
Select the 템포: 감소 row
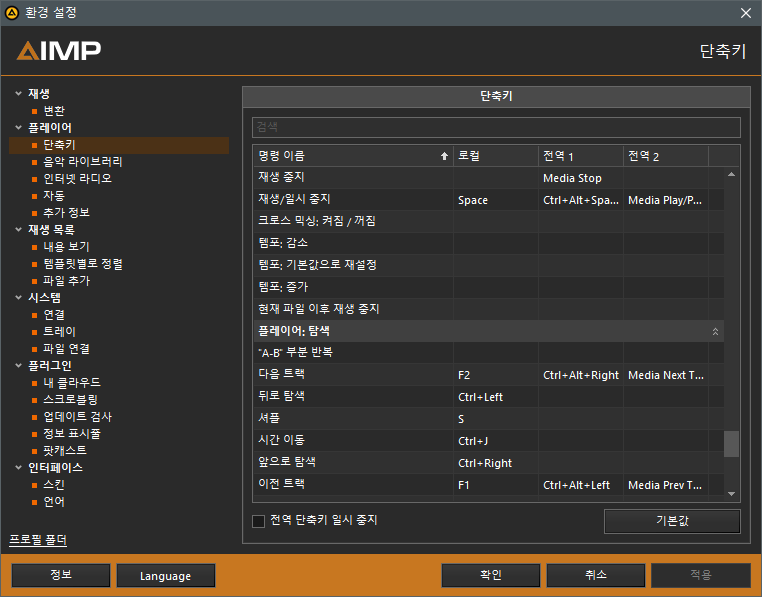(488, 244)
